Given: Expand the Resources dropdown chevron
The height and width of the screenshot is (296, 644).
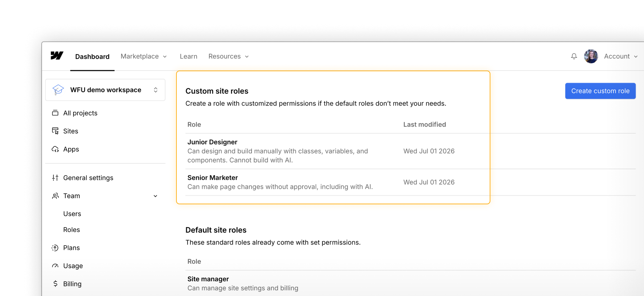Looking at the screenshot, I should click(x=247, y=57).
